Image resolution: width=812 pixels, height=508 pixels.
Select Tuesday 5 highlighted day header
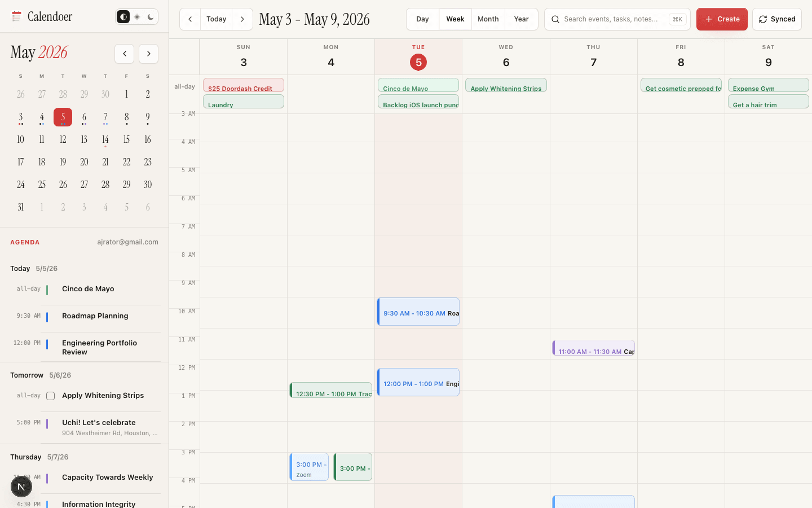(418, 56)
